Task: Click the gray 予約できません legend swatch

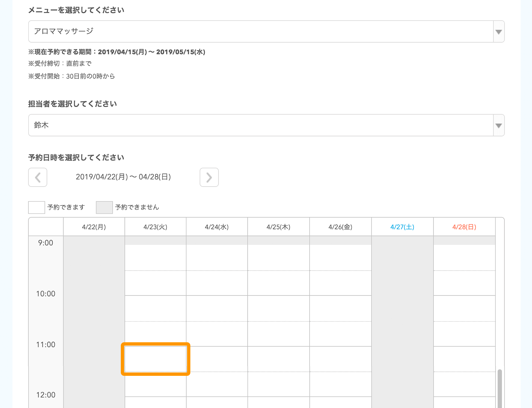Action: click(104, 207)
